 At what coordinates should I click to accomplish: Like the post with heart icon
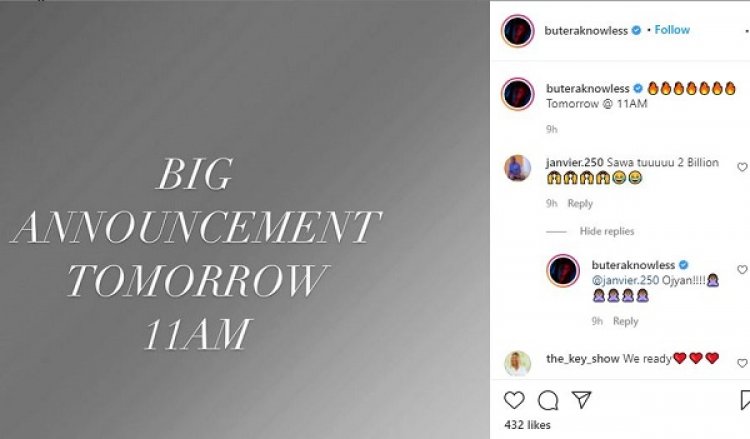click(514, 400)
